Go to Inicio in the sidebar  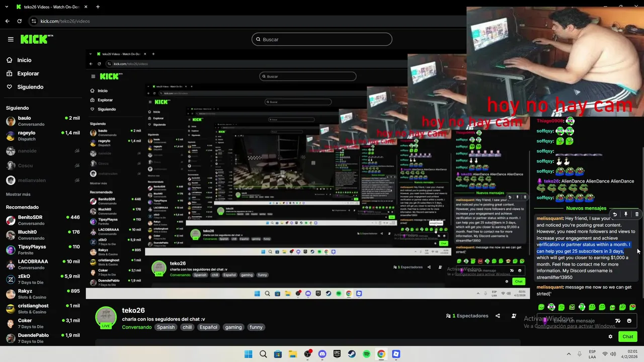tap(24, 60)
